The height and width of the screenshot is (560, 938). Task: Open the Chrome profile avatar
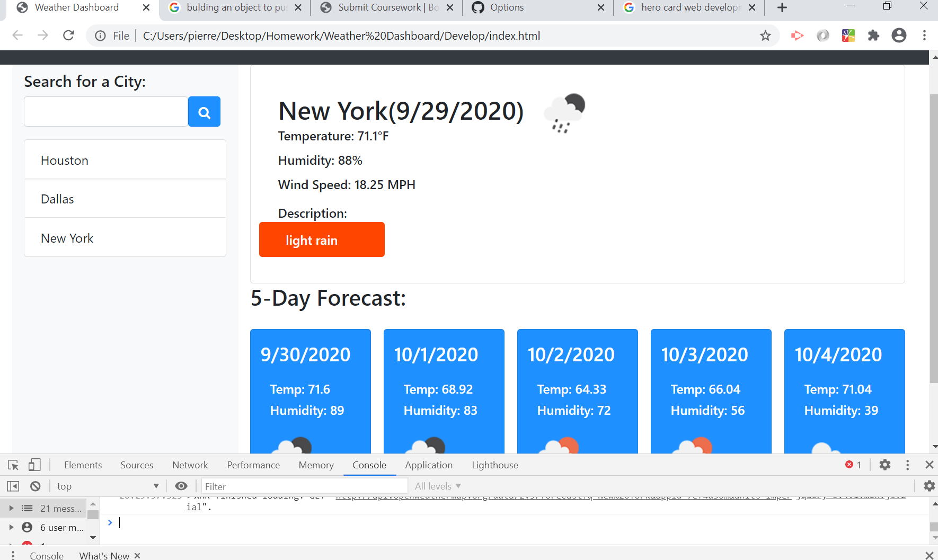pos(899,35)
